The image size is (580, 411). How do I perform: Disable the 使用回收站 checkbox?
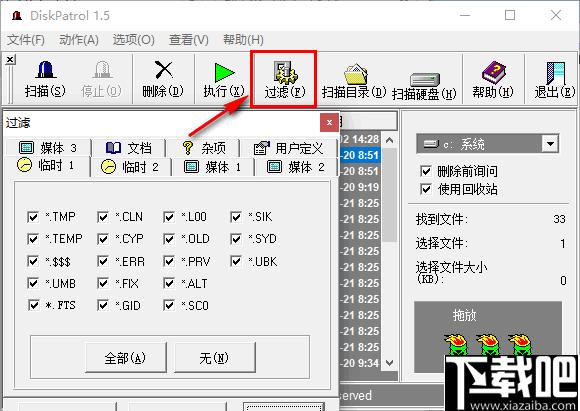(x=426, y=189)
